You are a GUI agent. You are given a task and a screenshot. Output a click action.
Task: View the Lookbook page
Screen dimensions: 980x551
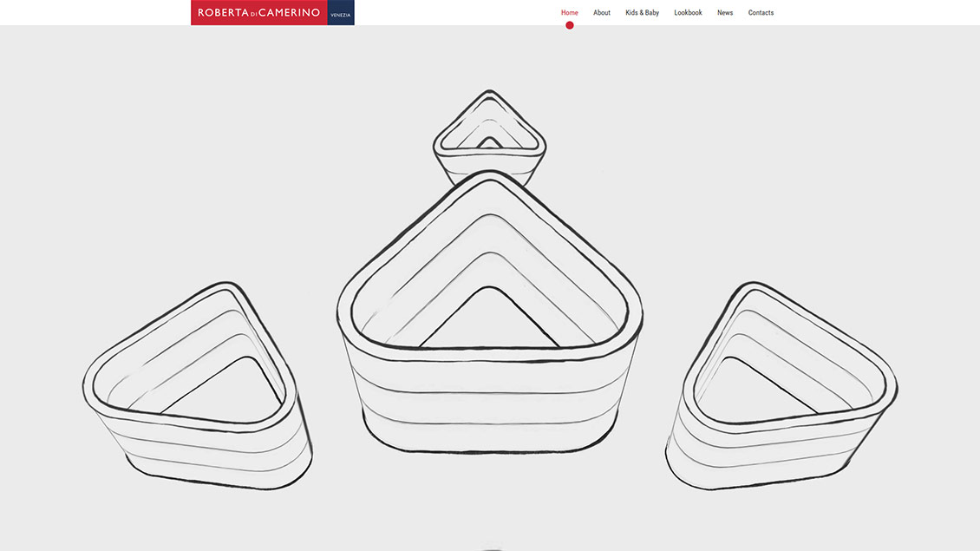[x=688, y=12]
